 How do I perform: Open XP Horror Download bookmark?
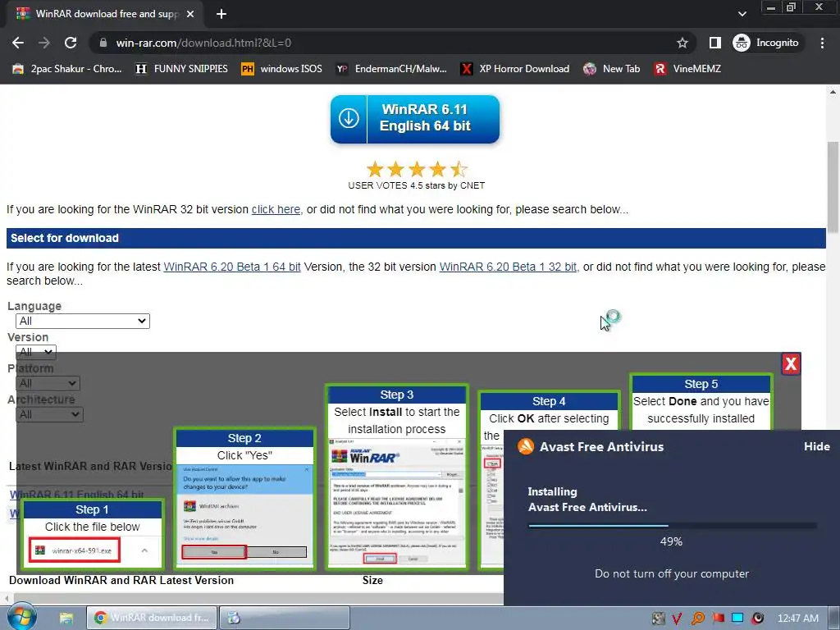[x=515, y=69]
